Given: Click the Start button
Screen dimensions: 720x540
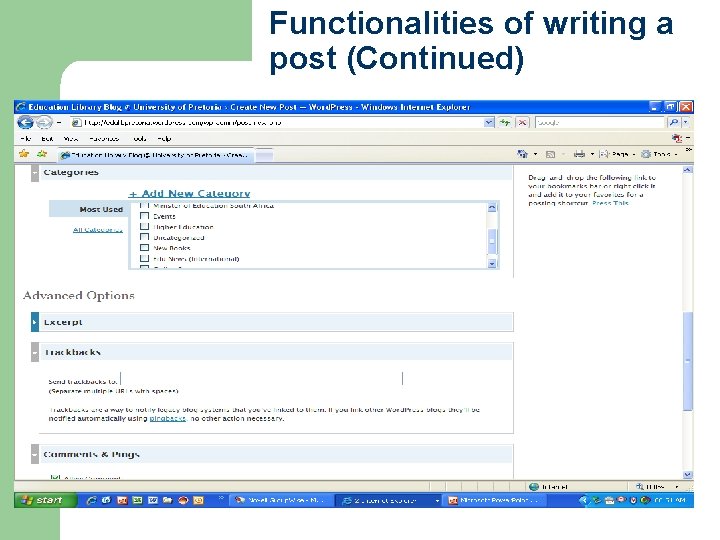Looking at the screenshot, I should (x=45, y=500).
